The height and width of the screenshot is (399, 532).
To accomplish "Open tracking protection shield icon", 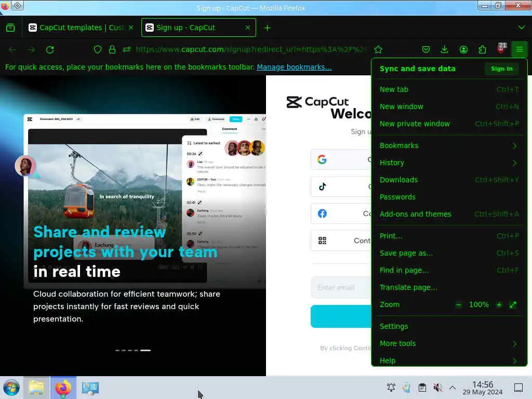I will 98,49.
